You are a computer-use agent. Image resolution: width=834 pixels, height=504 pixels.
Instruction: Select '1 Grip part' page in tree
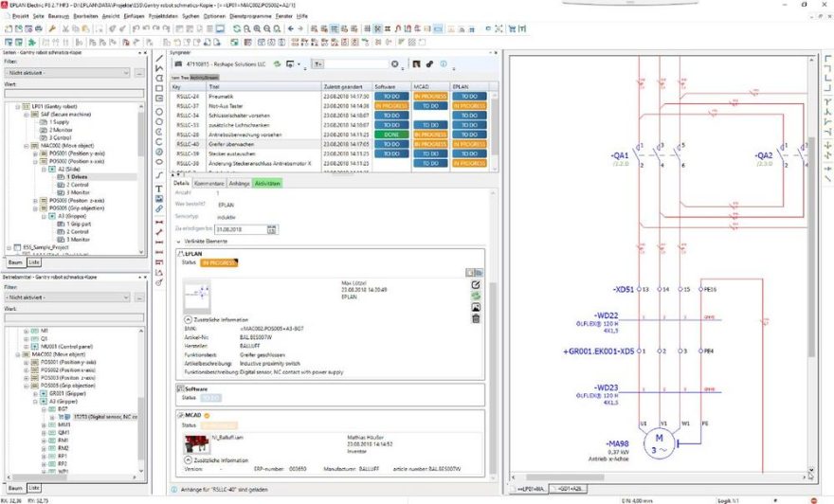coord(79,224)
